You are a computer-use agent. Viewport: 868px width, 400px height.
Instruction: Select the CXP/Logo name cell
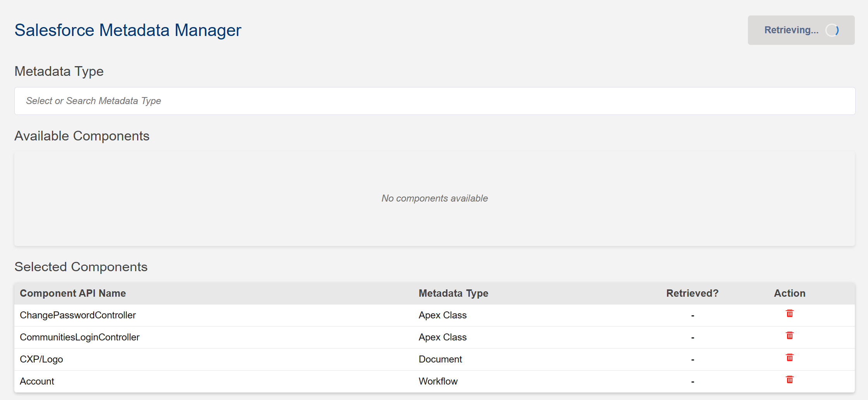click(41, 359)
